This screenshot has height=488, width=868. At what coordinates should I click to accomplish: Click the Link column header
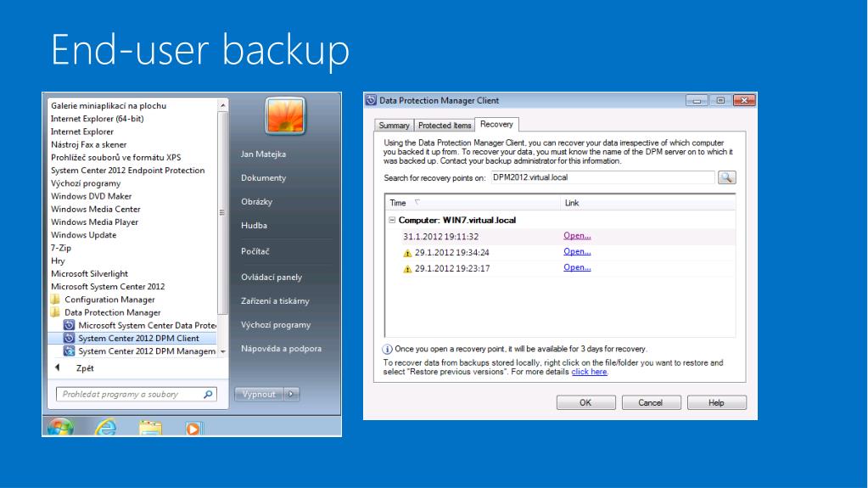coord(647,203)
